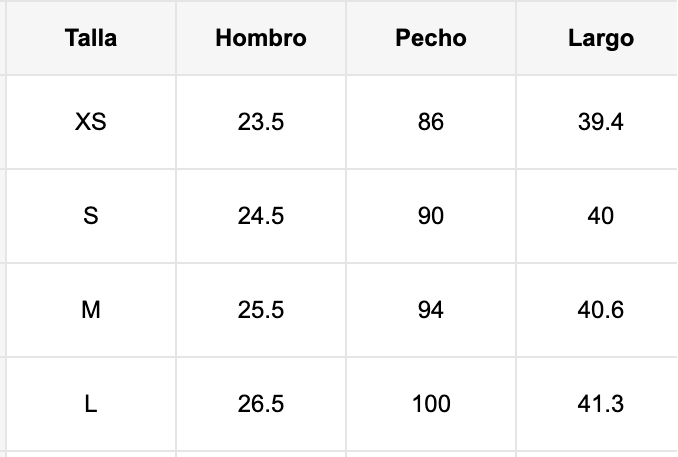Click the L size cell
Image resolution: width=678 pixels, height=457 pixels.
click(x=91, y=404)
